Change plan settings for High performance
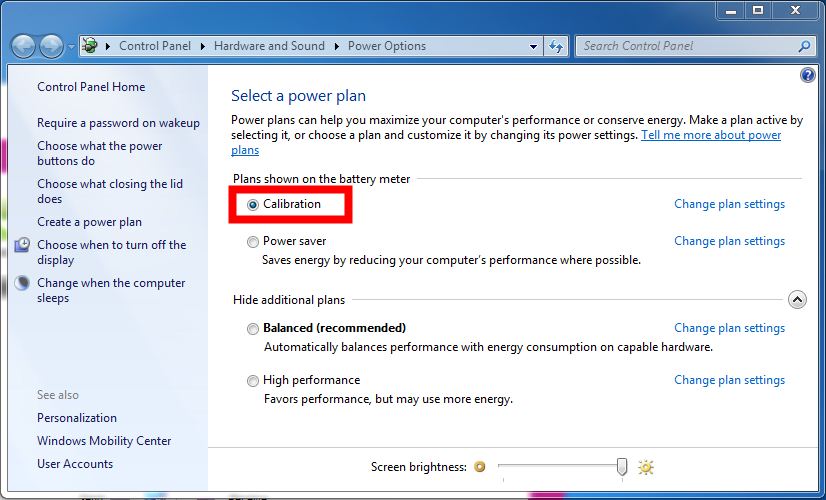 point(730,380)
